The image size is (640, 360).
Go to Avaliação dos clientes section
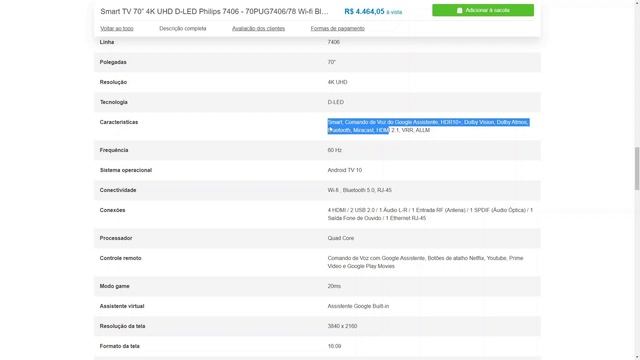[x=258, y=29]
